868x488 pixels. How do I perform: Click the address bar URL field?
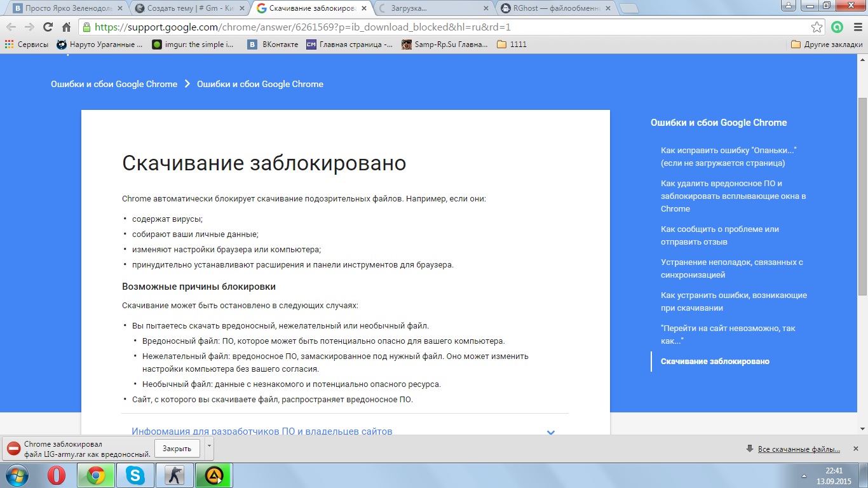(451, 27)
